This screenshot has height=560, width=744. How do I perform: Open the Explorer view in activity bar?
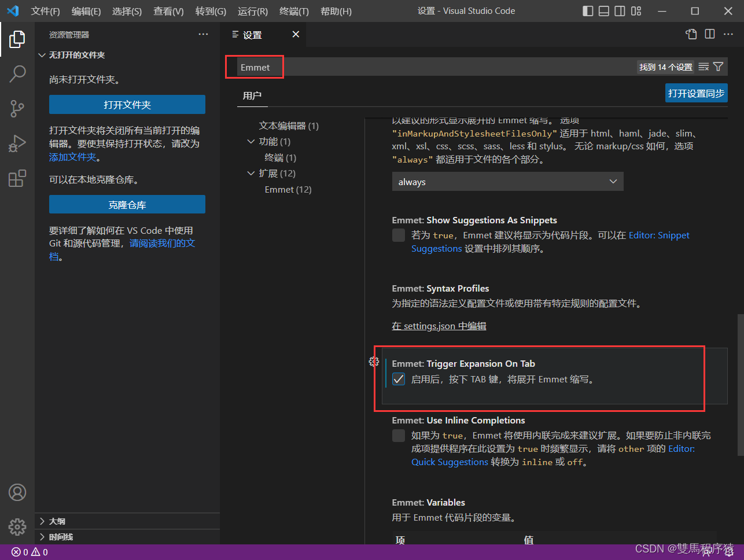coord(17,39)
